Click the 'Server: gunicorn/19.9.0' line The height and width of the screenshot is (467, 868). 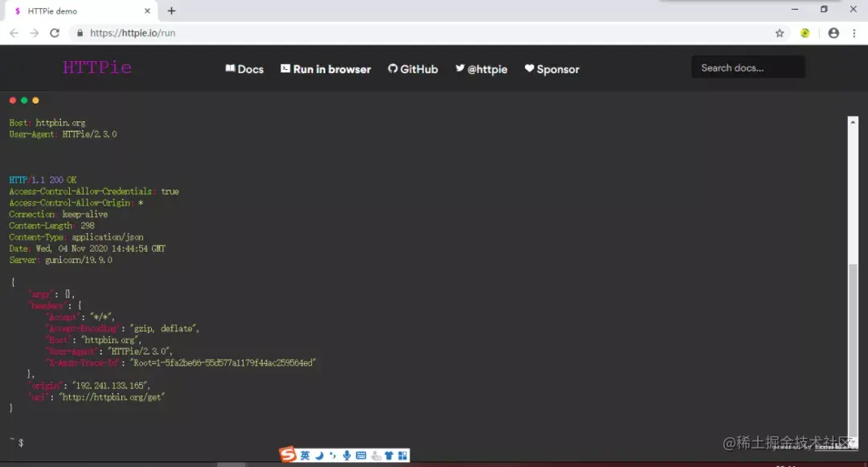tap(60, 260)
